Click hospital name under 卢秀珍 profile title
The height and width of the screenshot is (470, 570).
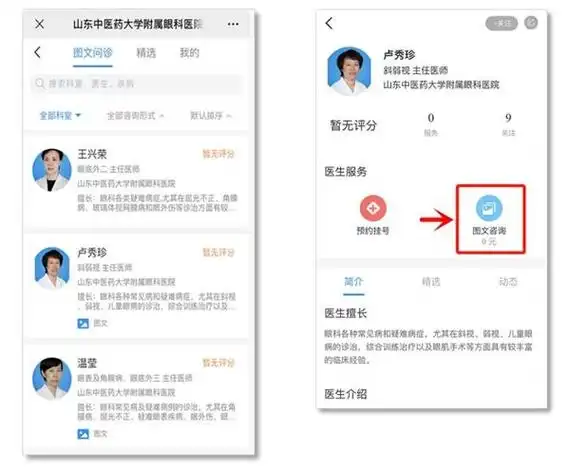point(441,85)
